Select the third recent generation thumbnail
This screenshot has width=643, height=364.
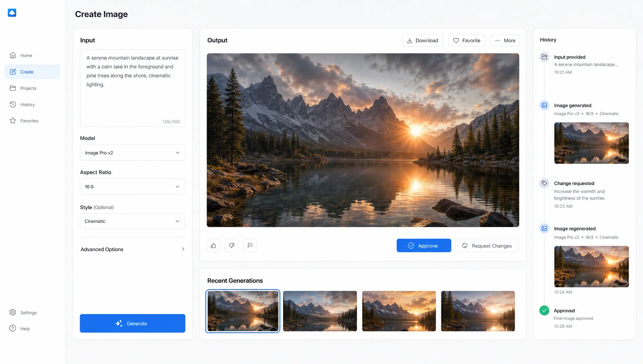pos(399,311)
